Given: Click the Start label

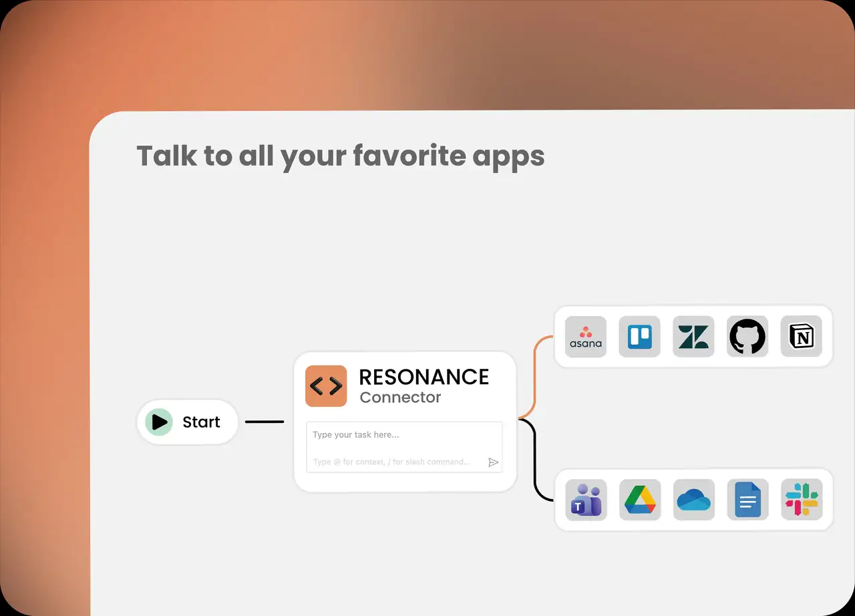Looking at the screenshot, I should [x=201, y=422].
